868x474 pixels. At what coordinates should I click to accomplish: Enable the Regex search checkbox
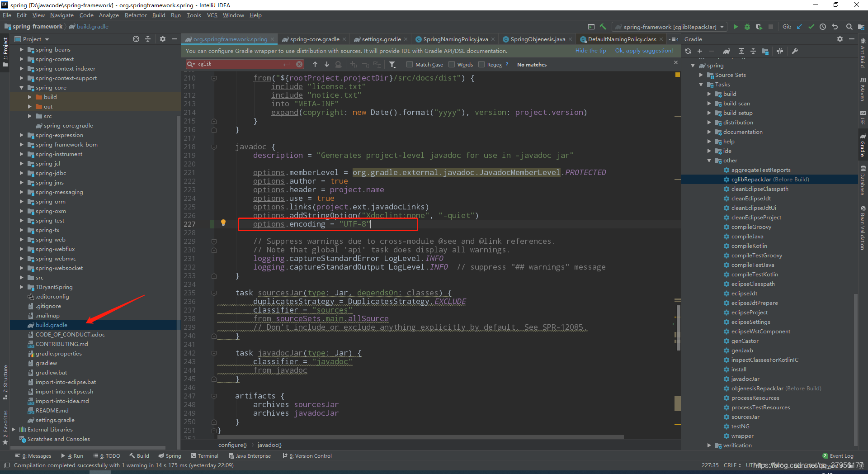click(x=481, y=64)
